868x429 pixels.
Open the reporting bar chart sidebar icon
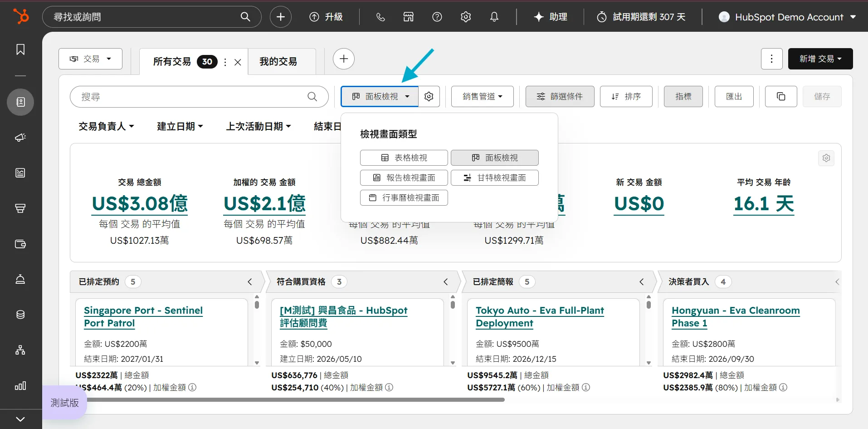click(x=20, y=385)
